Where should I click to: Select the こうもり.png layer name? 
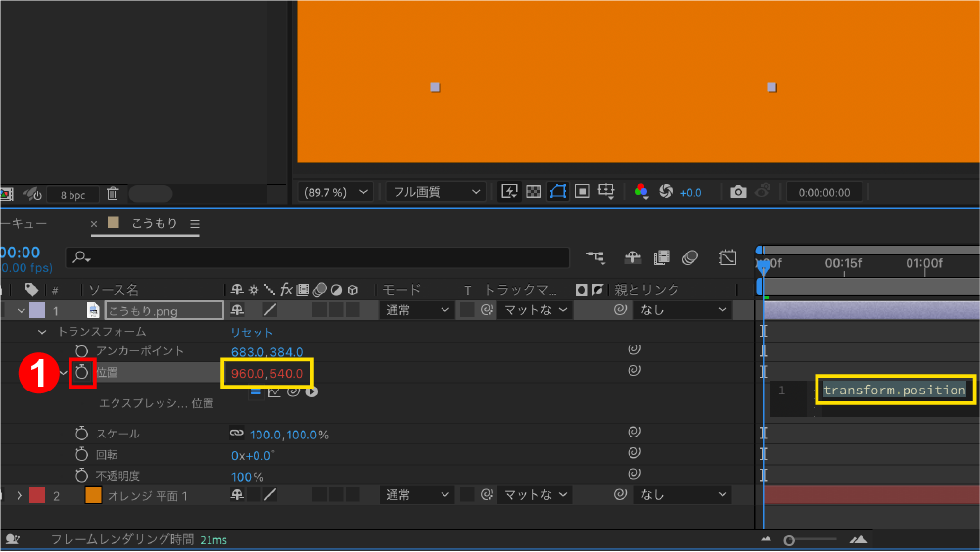[x=163, y=310]
